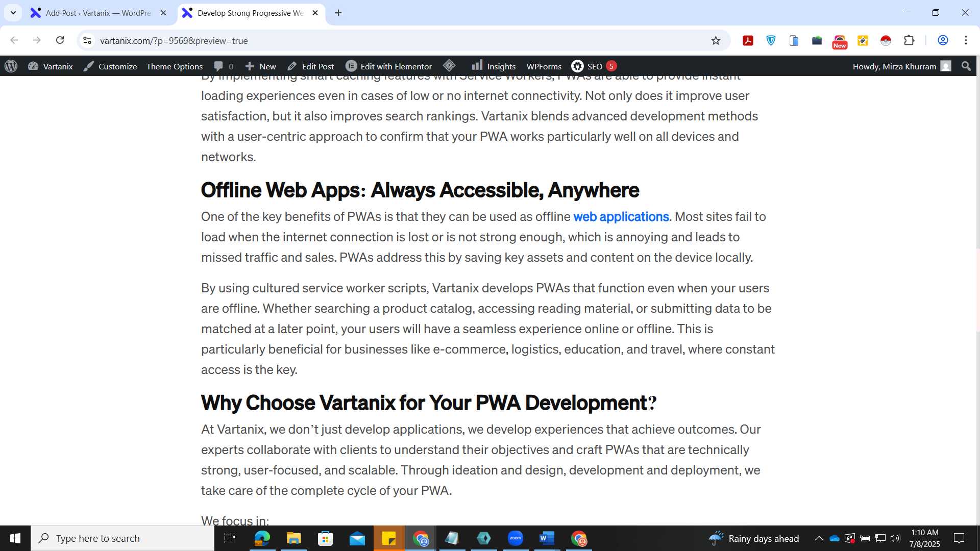This screenshot has width=980, height=551.
Task: Open the blue document extension icon
Action: coord(794,40)
